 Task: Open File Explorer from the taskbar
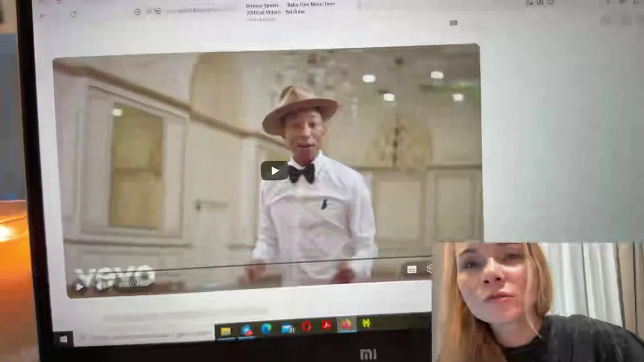[x=226, y=331]
